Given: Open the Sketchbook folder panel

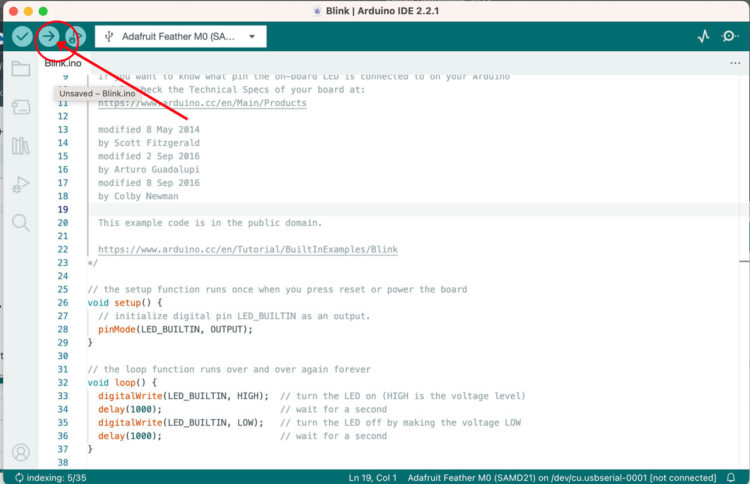Looking at the screenshot, I should 20,70.
